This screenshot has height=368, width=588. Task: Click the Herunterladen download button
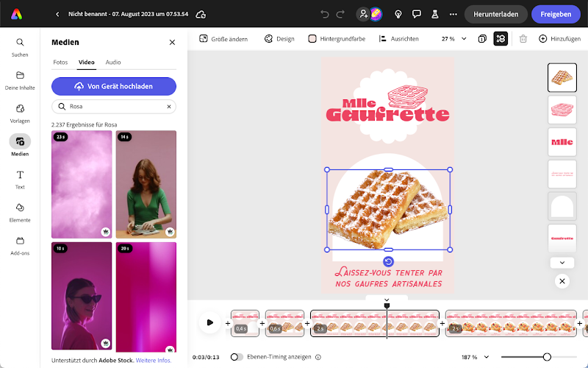click(x=495, y=14)
